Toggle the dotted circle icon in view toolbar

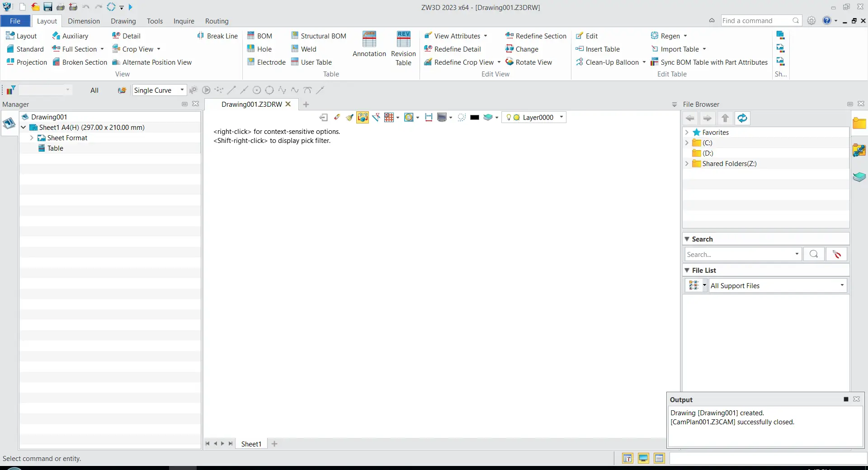462,117
